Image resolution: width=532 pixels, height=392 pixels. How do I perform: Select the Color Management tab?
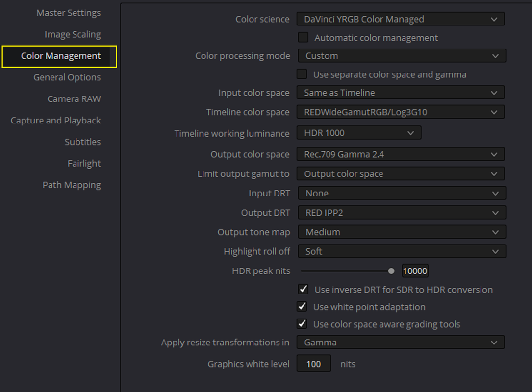[59, 56]
